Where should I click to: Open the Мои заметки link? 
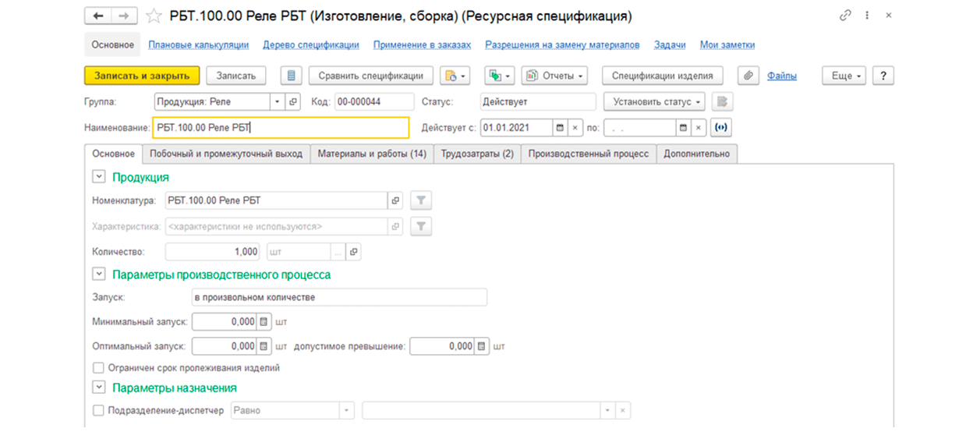[x=727, y=45]
